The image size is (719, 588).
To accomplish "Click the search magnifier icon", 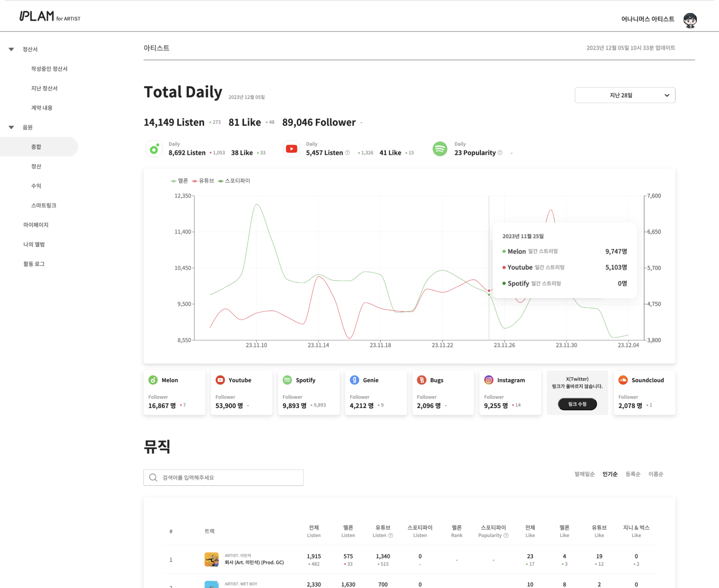I will coord(153,478).
